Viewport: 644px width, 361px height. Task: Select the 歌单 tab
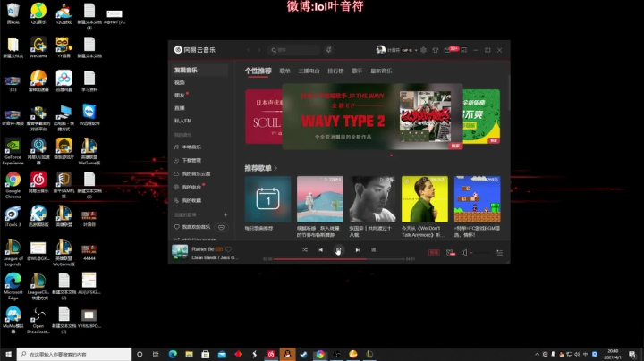click(x=284, y=71)
